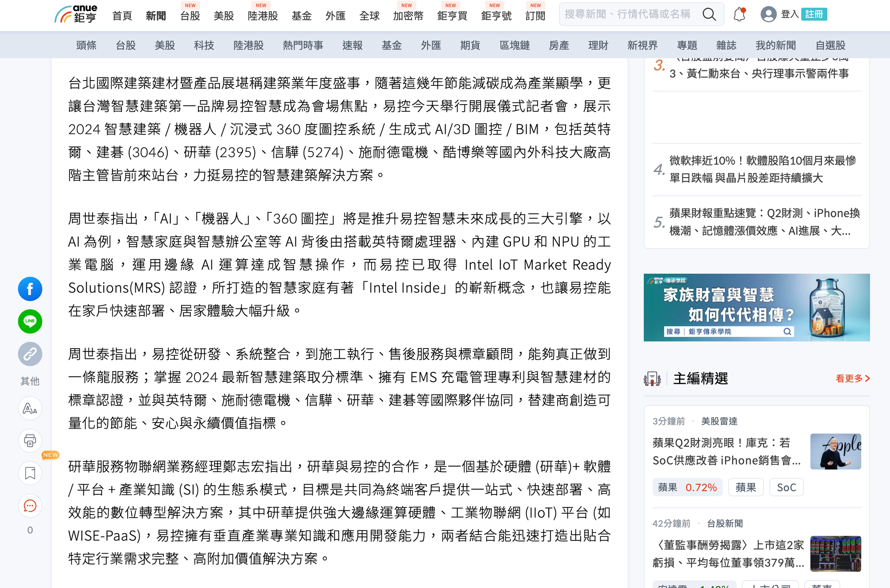Open comments via speech bubble icon
Screen dimensions: 890x588
pos(30,506)
